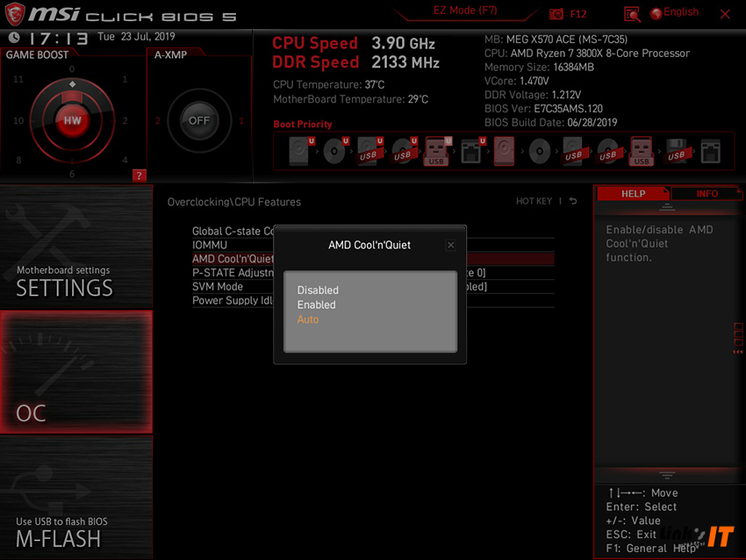Select the legacy USB CD/DVD boot icon
The image size is (746, 560).
click(x=607, y=151)
